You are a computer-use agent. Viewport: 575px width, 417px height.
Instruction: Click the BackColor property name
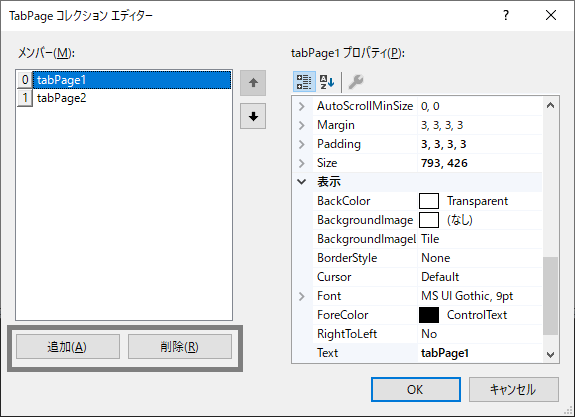344,201
